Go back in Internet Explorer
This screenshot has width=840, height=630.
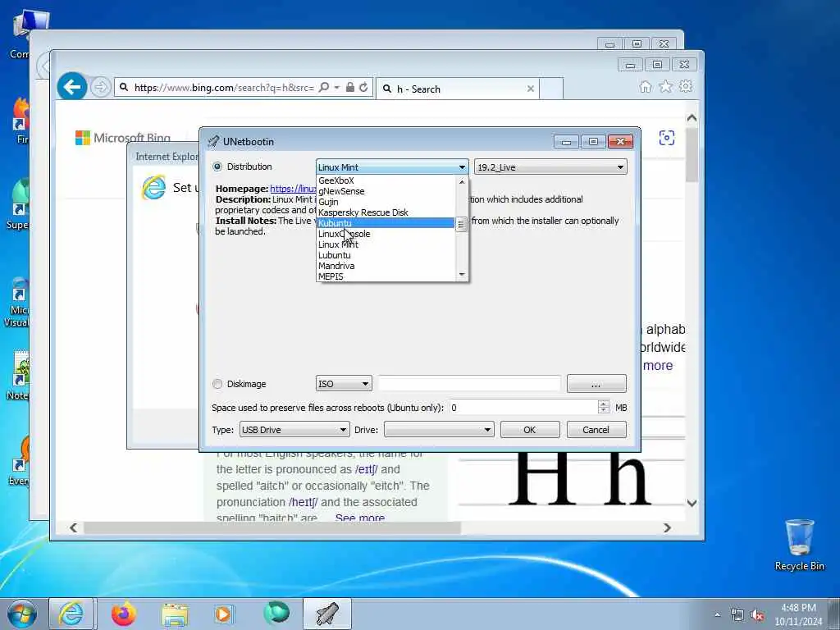72,87
